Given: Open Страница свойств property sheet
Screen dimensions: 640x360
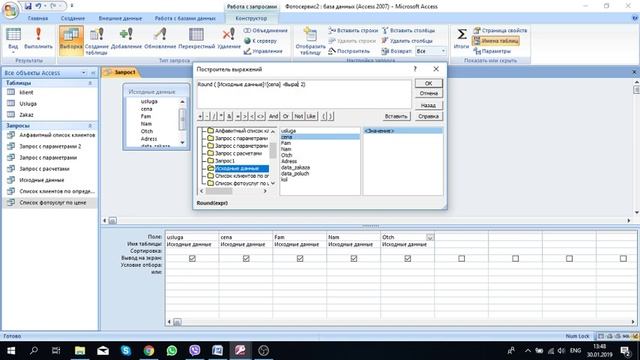Looking at the screenshot, I should (x=500, y=31).
